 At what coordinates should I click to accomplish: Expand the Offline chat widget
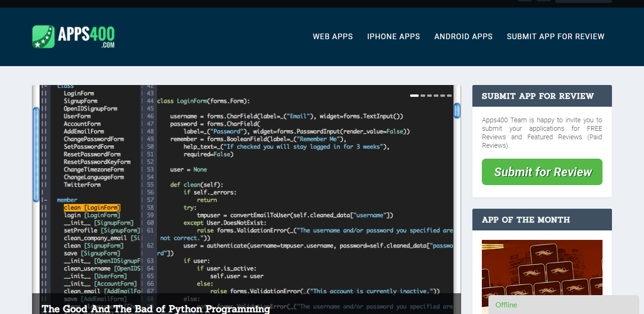(563, 305)
